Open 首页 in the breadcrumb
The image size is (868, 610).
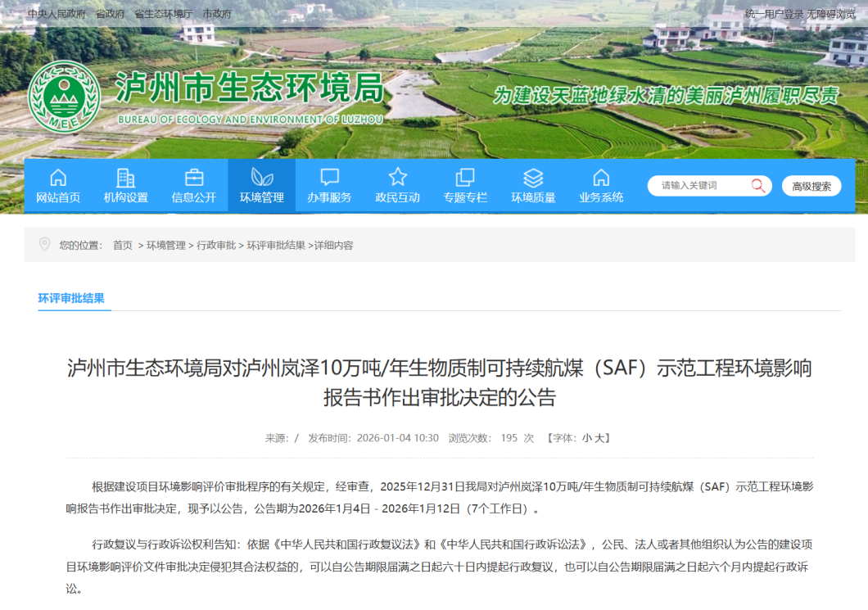(123, 246)
